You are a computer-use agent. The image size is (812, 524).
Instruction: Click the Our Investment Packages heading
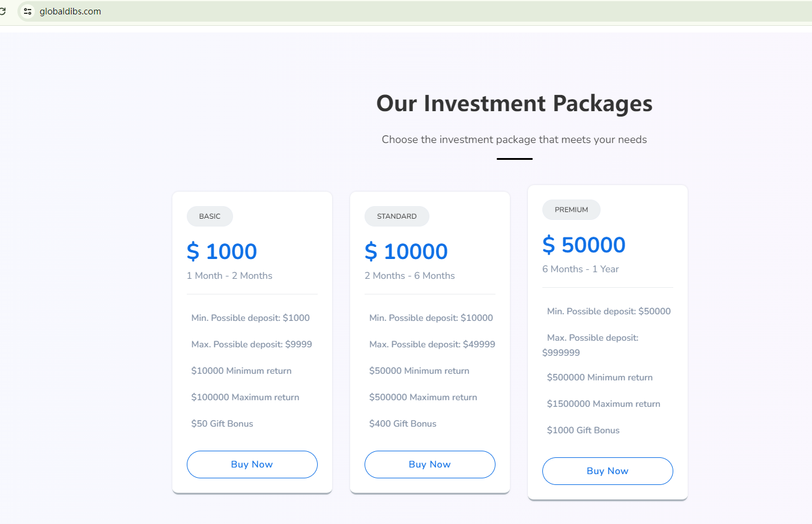click(x=514, y=103)
